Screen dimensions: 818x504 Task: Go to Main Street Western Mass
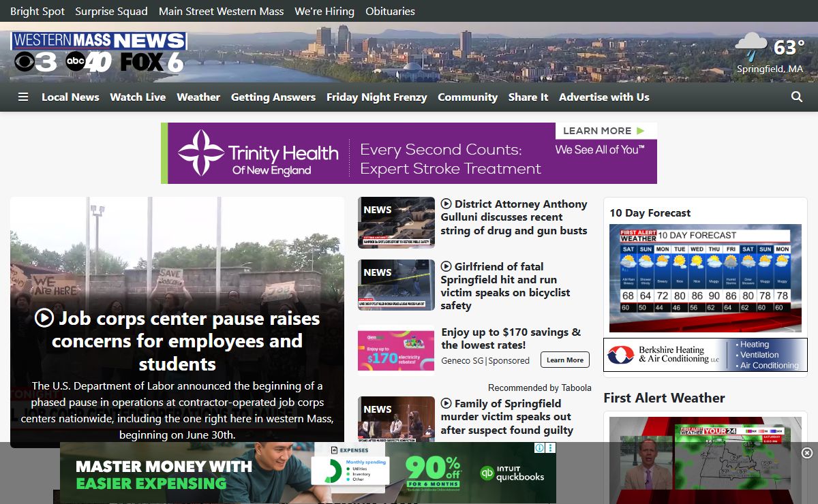pos(221,11)
